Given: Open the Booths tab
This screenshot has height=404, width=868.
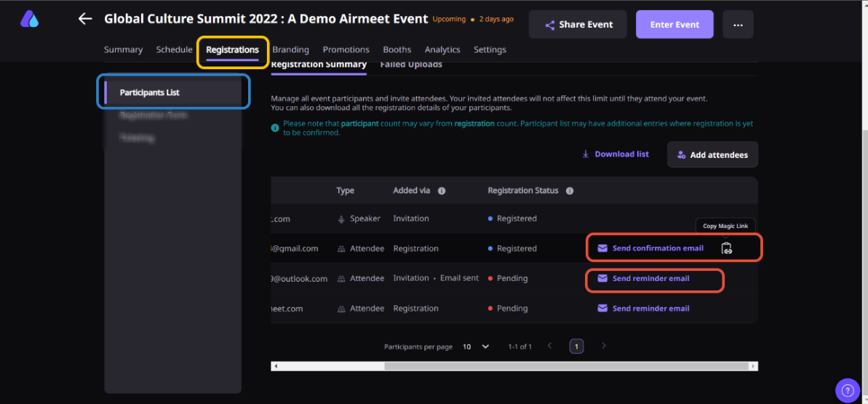Looking at the screenshot, I should [397, 49].
